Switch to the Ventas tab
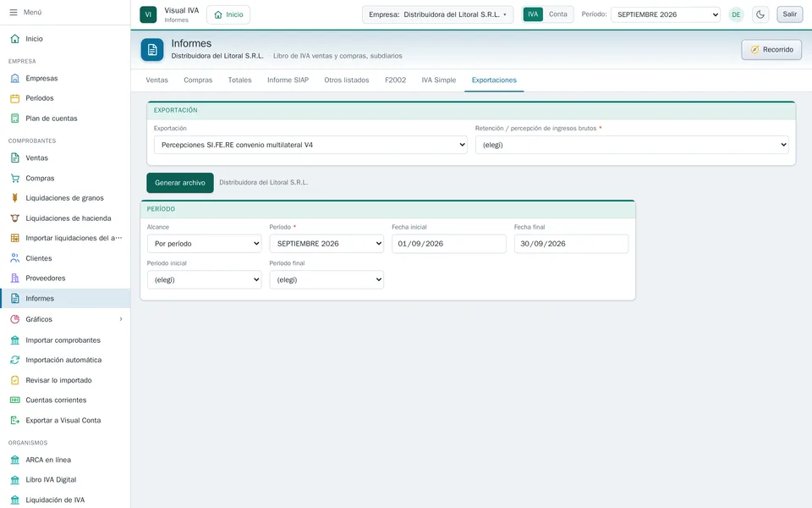Image resolution: width=812 pixels, height=508 pixels. (157, 80)
